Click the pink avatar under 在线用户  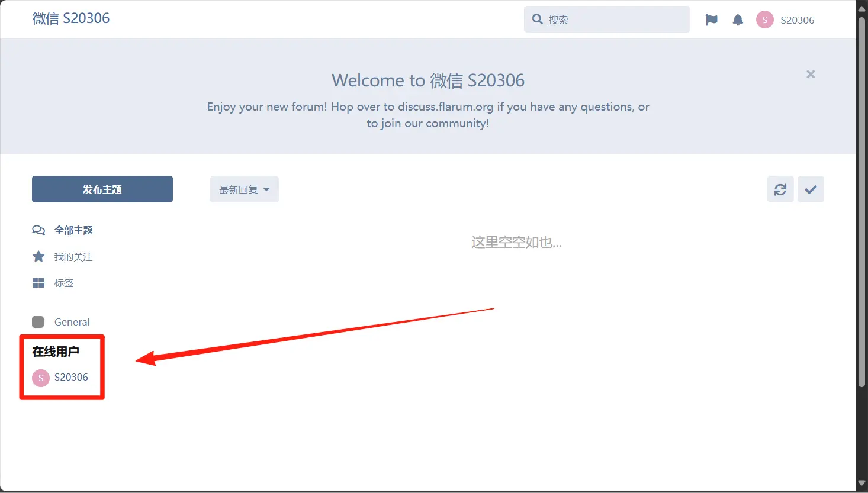point(41,378)
